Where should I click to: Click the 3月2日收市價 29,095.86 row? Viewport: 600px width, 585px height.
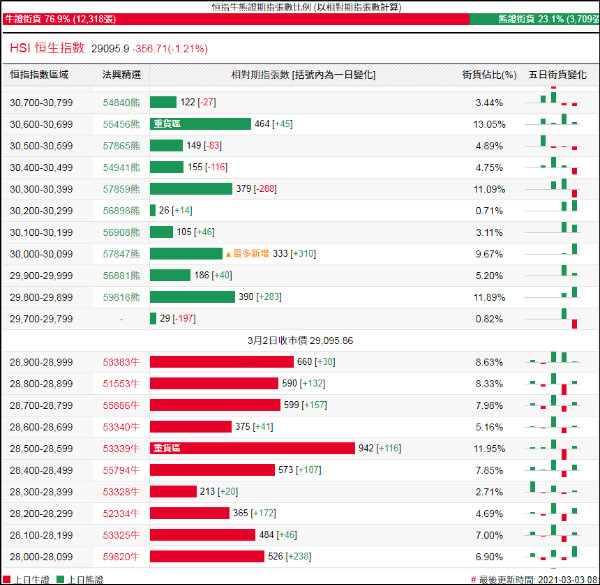(300, 341)
